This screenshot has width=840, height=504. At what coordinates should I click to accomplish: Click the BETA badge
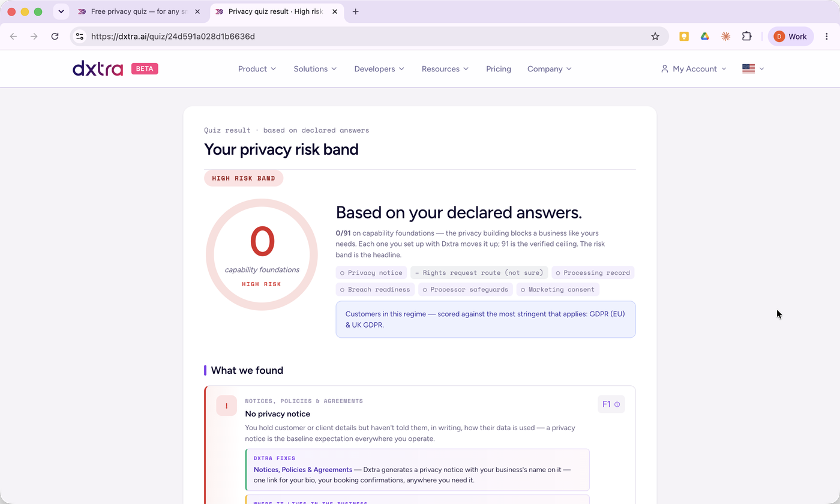pos(145,69)
